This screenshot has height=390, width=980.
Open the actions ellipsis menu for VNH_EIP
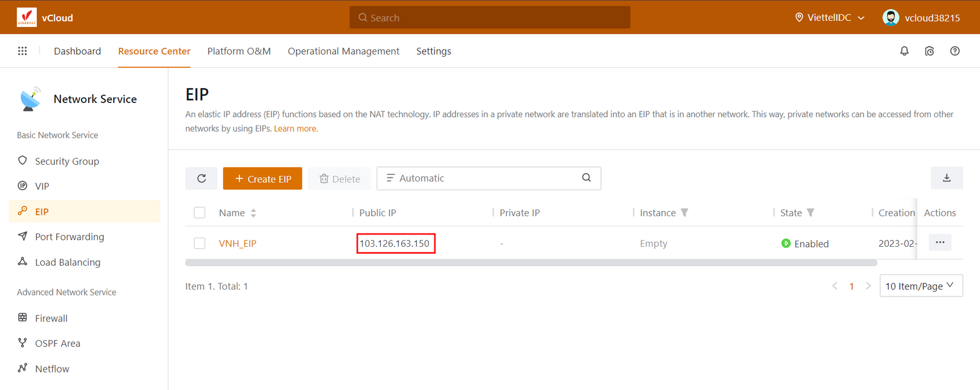tap(939, 242)
